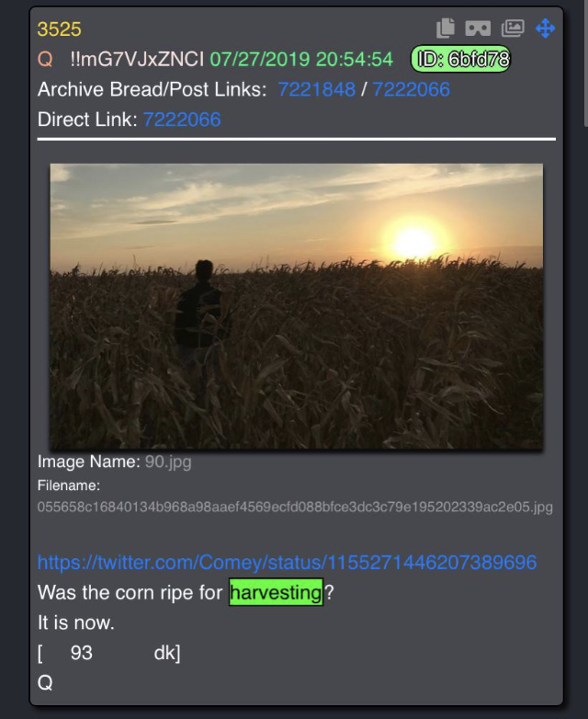
Task: Open the cornfield sunset image
Action: (297, 306)
